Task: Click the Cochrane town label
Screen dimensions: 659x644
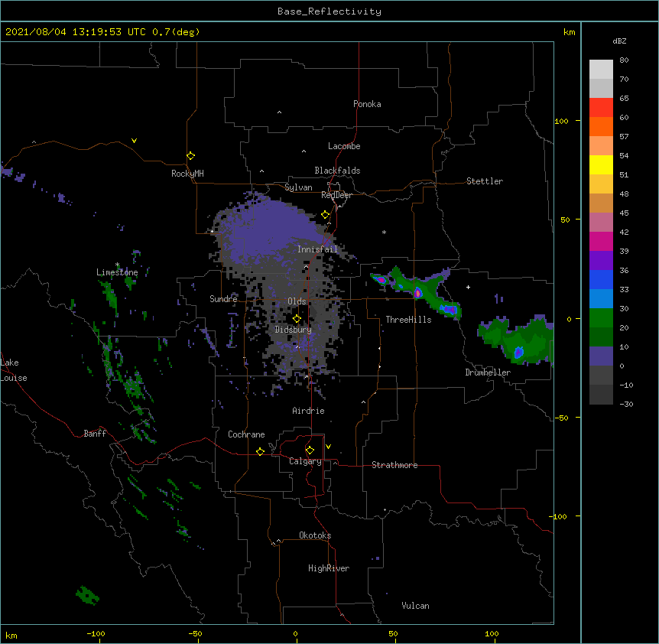Action: [246, 434]
